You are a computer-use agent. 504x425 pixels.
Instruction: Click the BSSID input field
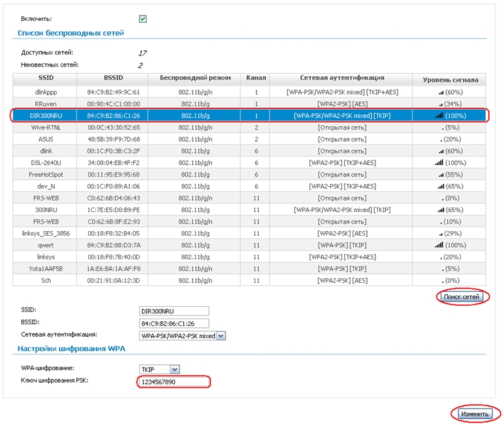[173, 323]
